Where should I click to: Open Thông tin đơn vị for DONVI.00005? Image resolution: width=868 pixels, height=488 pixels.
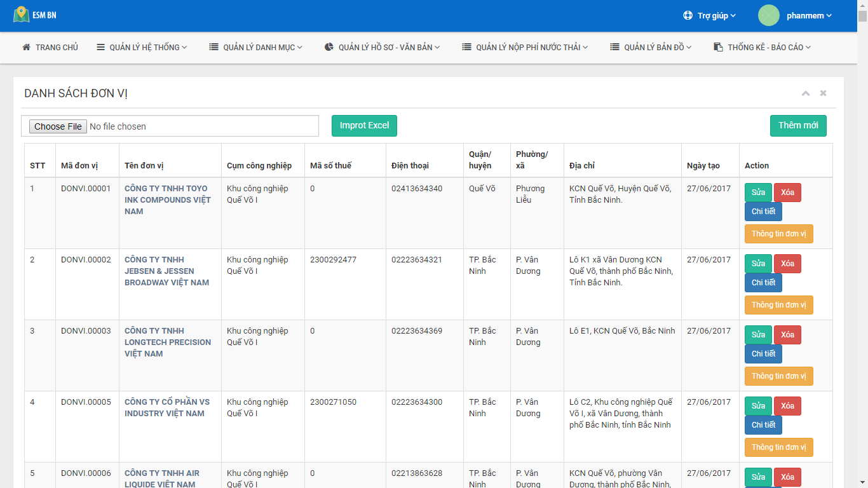(x=778, y=447)
